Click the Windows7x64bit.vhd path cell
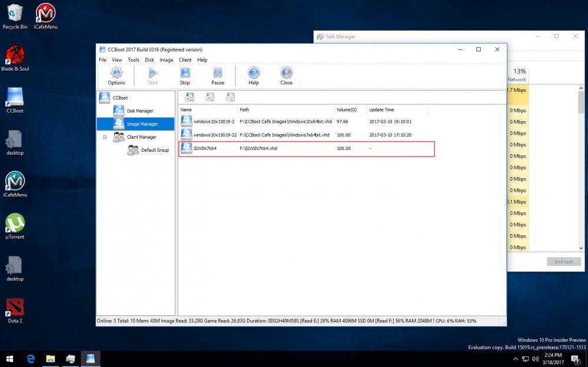 (284, 135)
